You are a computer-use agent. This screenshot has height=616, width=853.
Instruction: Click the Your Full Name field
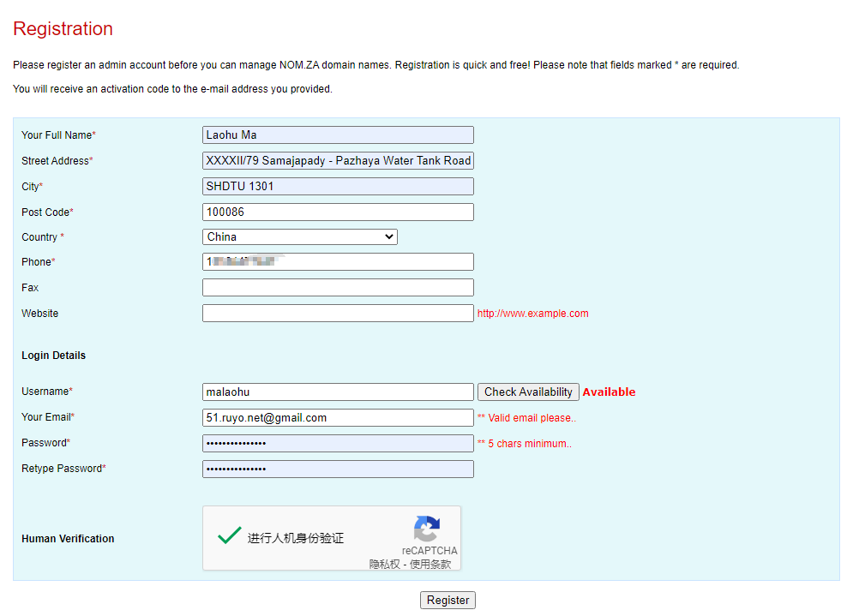(x=338, y=135)
